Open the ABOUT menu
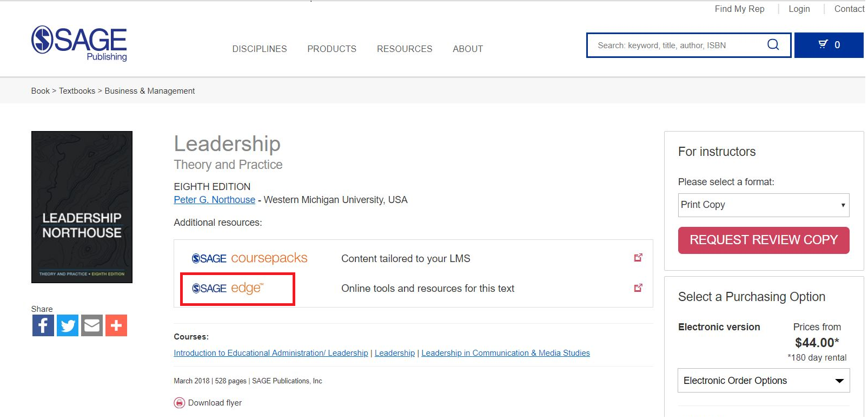The image size is (868, 418). click(468, 49)
